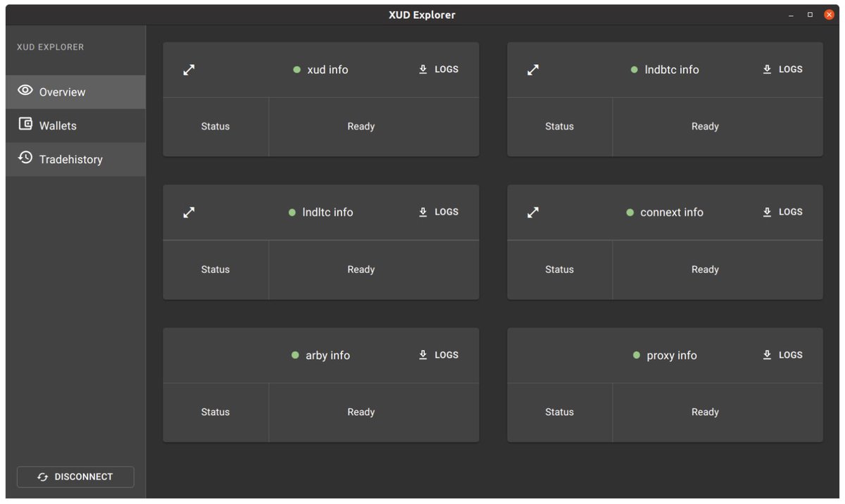Select the 'proxy info' card title
845x504 pixels.
click(x=672, y=355)
